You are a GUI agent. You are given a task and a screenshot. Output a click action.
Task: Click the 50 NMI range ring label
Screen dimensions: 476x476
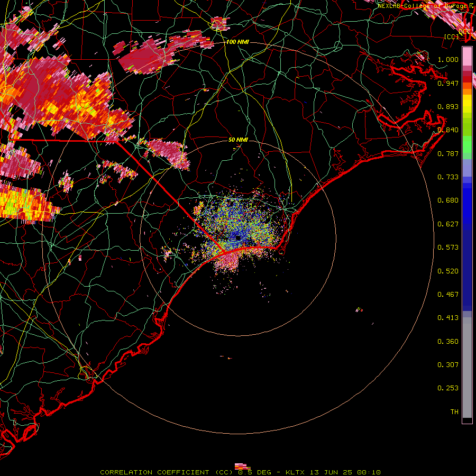coord(238,140)
